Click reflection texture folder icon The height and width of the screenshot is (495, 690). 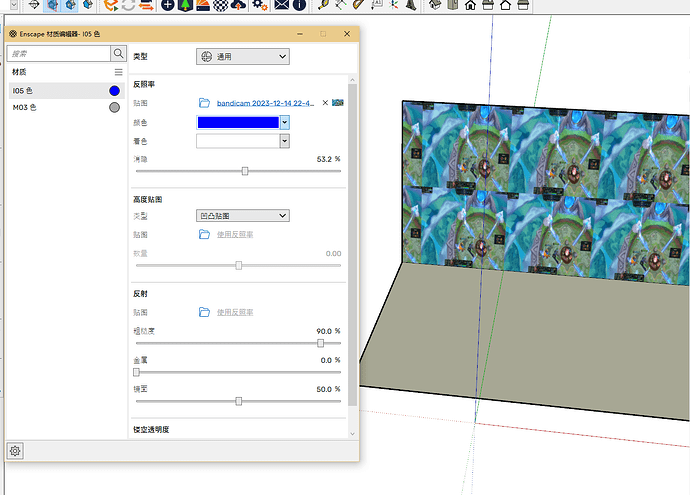204,312
